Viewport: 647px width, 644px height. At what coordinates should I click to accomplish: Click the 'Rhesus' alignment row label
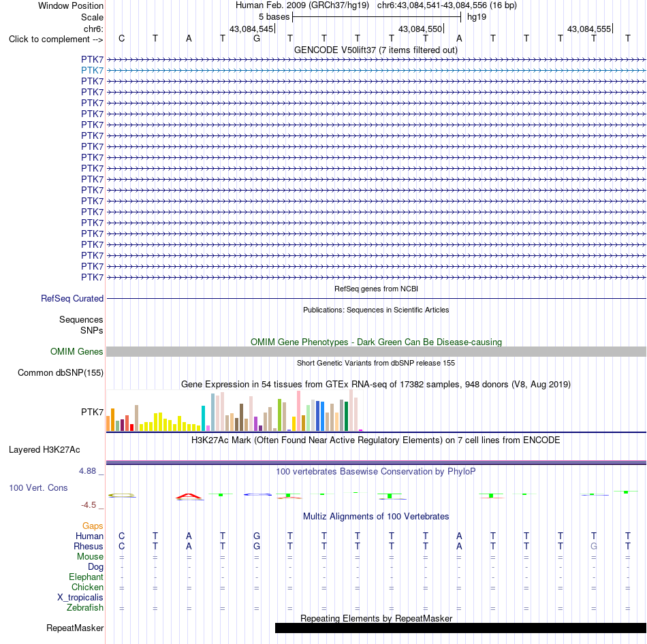coord(89,546)
